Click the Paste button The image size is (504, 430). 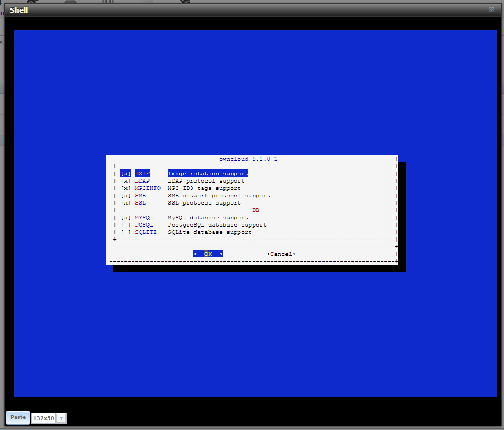tap(18, 417)
